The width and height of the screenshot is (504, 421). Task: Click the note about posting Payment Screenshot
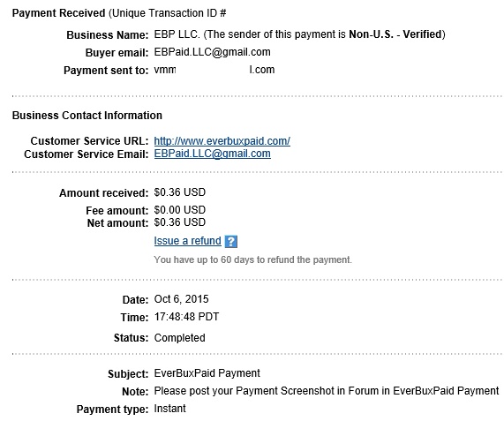tap(327, 391)
